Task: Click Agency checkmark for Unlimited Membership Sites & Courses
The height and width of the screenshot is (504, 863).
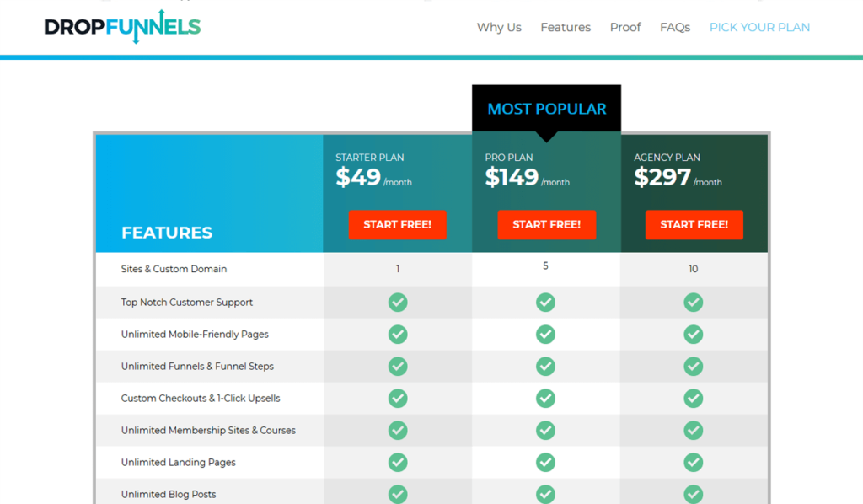Action: (x=693, y=431)
